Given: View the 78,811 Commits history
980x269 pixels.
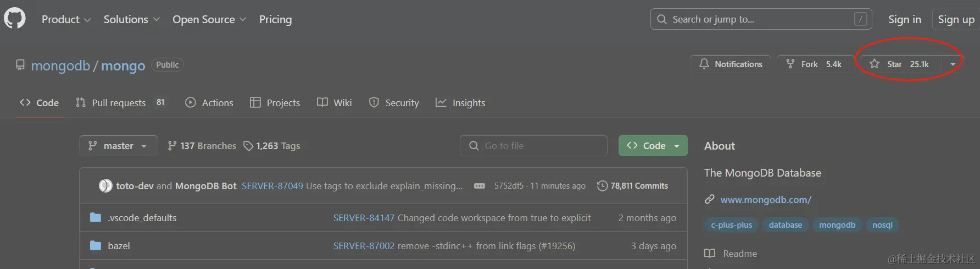Looking at the screenshot, I should point(632,186).
